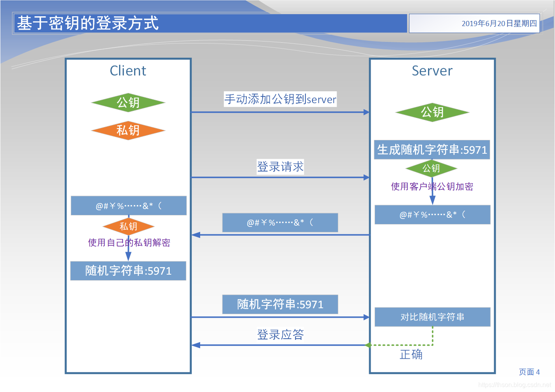Click the 随机字符串:5971 box inside Client panel
Viewport: 555px width, 392px height.
tap(128, 271)
